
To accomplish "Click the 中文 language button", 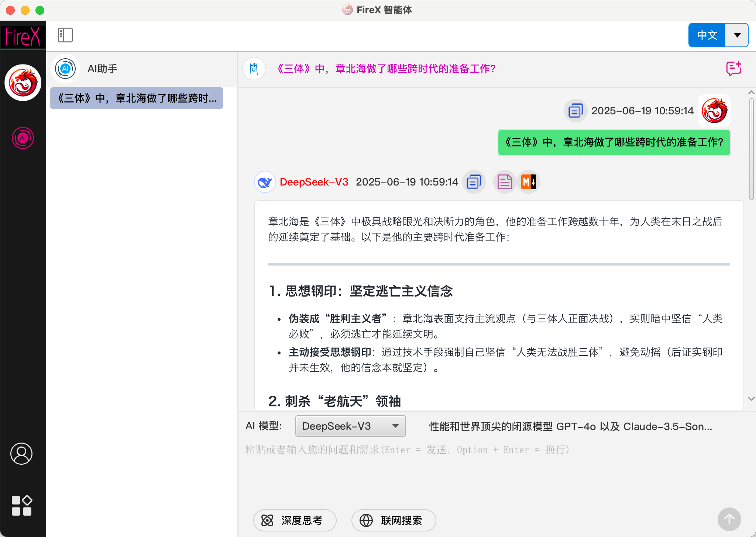I will pos(707,35).
